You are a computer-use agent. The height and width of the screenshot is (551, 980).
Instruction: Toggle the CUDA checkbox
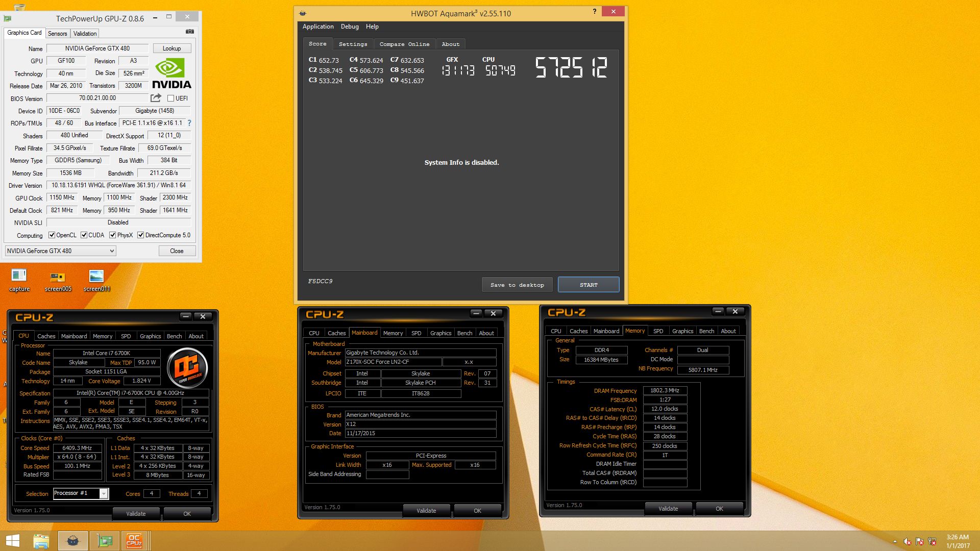(84, 235)
